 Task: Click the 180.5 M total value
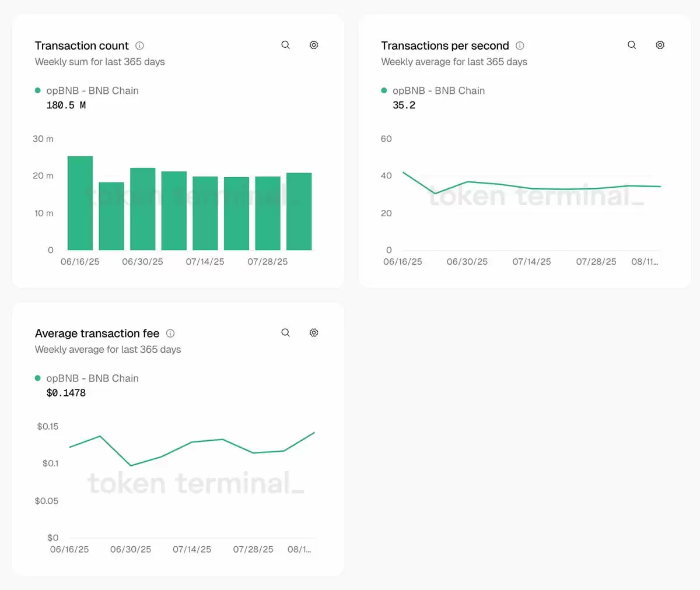pyautogui.click(x=66, y=106)
